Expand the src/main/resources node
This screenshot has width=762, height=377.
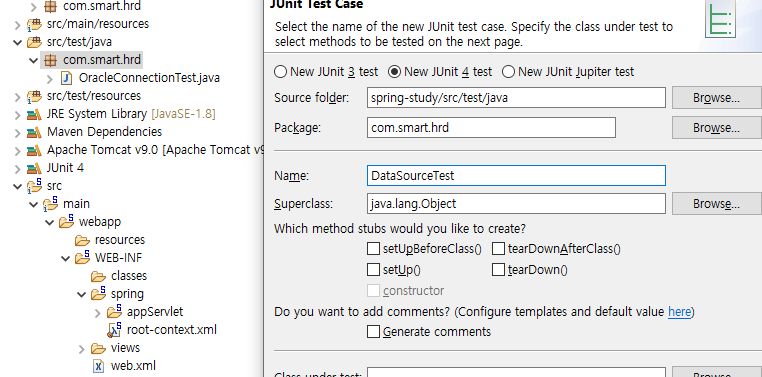tap(17, 24)
